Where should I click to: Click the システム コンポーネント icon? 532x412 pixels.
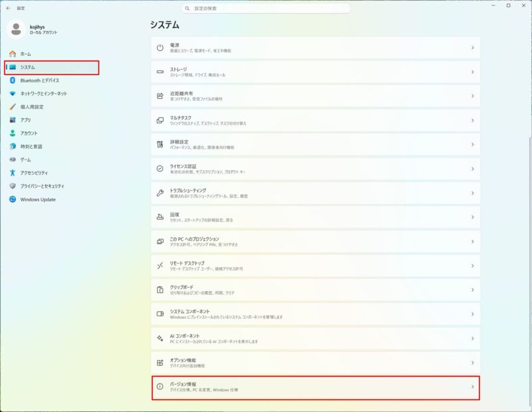click(x=160, y=314)
